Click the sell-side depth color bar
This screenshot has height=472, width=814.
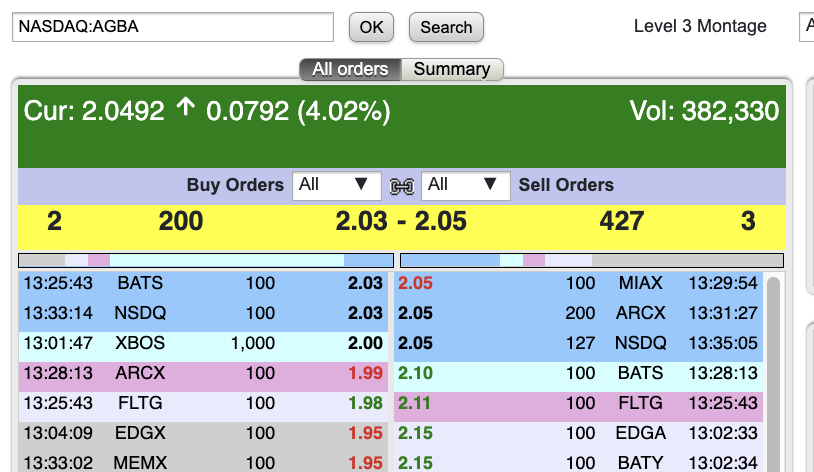pos(592,260)
